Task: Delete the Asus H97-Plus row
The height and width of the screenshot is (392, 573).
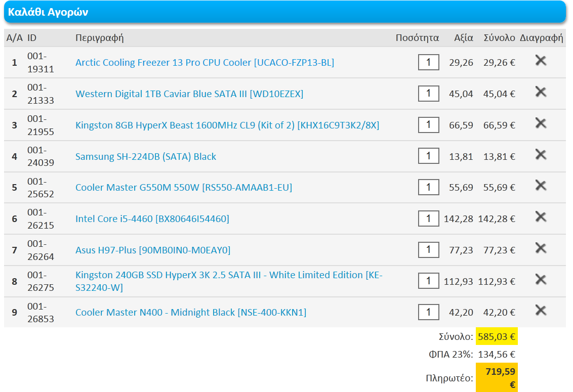Action: click(541, 248)
